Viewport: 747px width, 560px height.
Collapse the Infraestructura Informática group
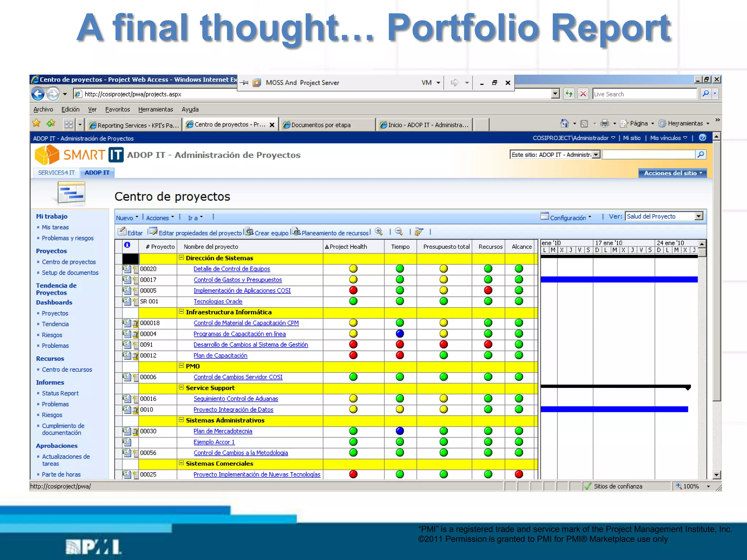pyautogui.click(x=181, y=312)
